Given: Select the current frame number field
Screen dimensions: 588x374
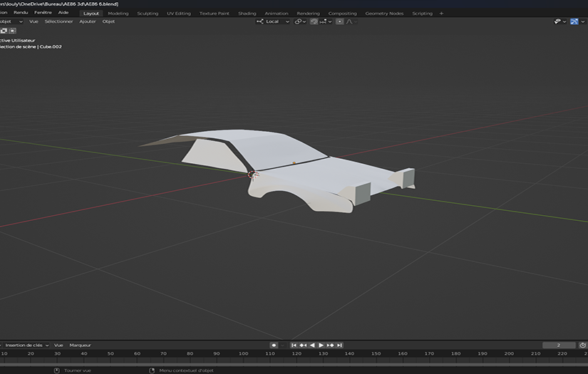Looking at the screenshot, I should tap(559, 345).
